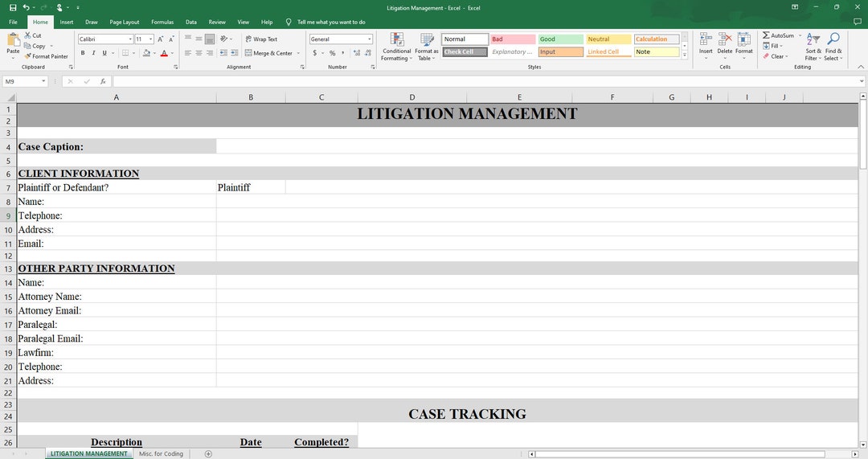Decrease the decimal places
Viewport: 868px width, 459px height.
368,53
